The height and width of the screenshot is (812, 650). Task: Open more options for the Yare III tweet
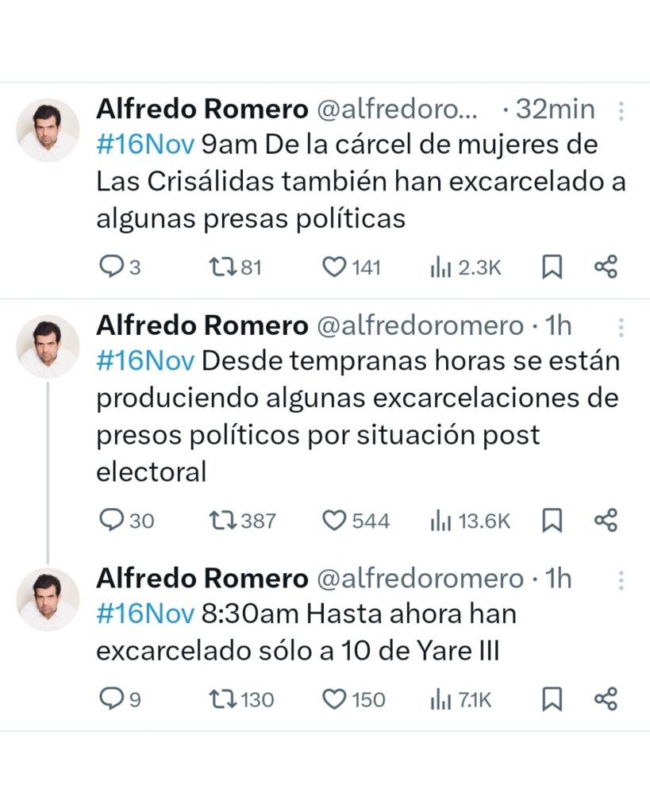click(x=621, y=580)
